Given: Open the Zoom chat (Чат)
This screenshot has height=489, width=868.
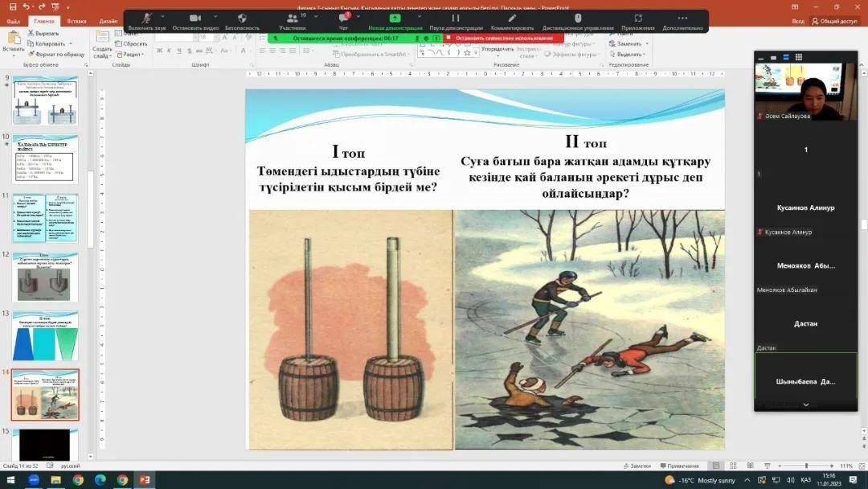Looking at the screenshot, I should tap(343, 21).
